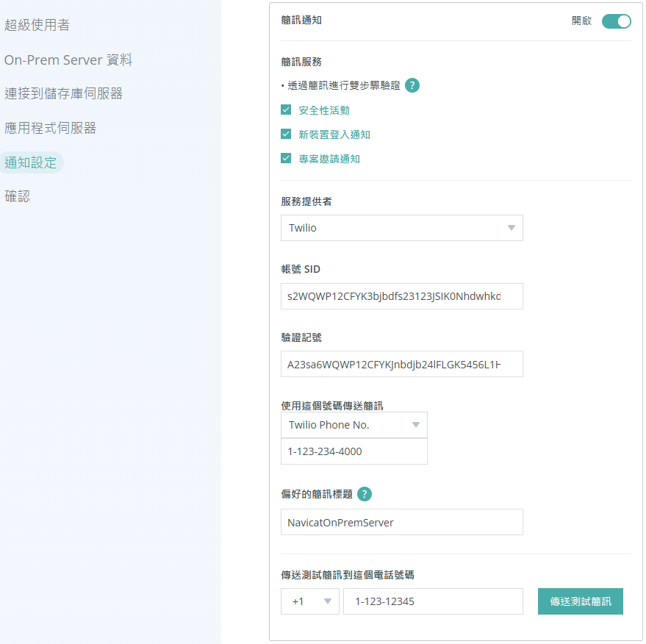Open the 連接到儲存庫伺服器 step
This screenshot has width=646, height=644.
click(60, 92)
